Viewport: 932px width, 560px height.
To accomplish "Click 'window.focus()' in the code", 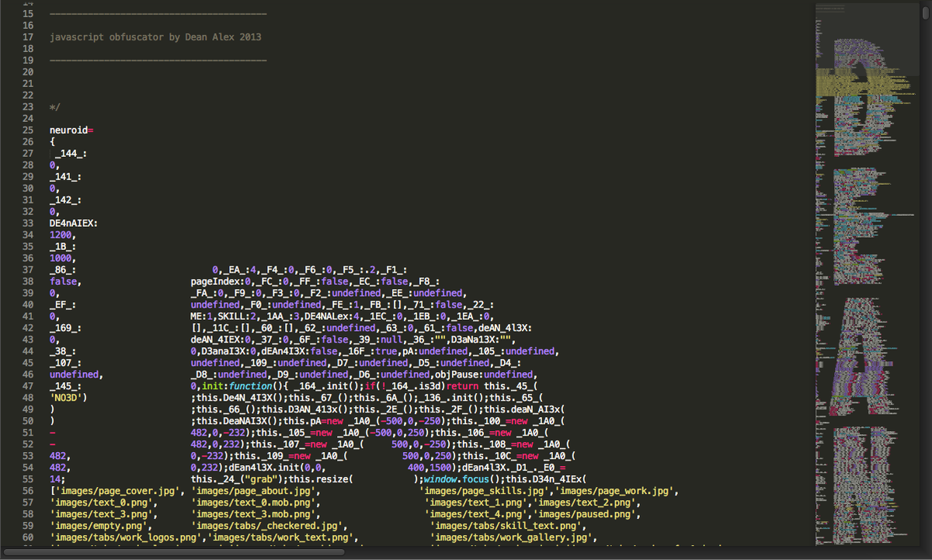I will pyautogui.click(x=462, y=479).
